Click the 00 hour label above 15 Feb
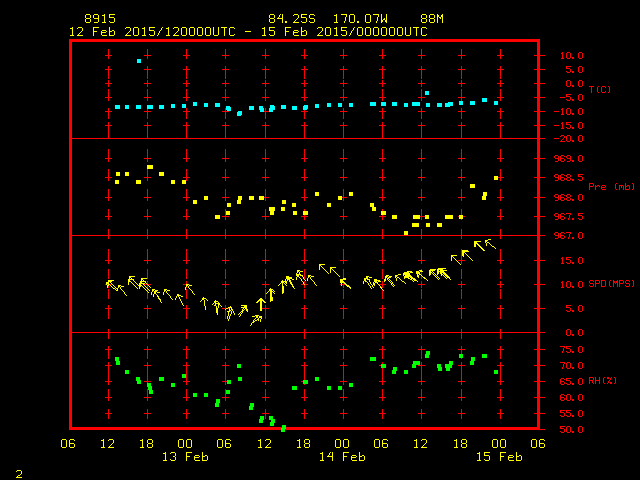 pos(499,443)
